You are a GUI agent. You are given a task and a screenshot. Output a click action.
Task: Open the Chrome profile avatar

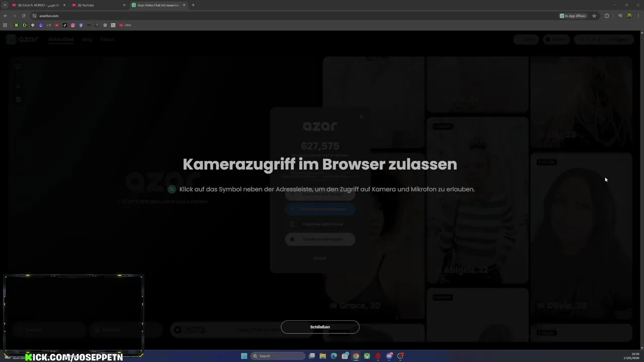tap(629, 16)
